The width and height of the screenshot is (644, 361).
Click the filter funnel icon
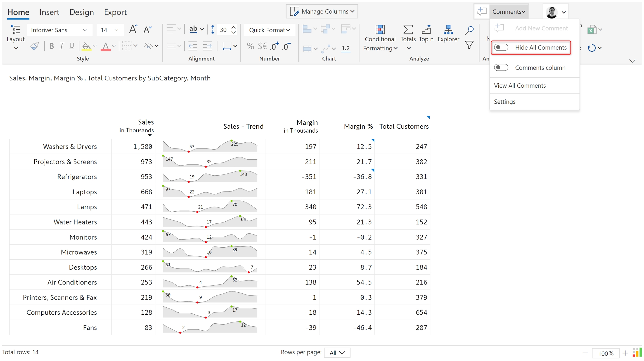pos(469,45)
